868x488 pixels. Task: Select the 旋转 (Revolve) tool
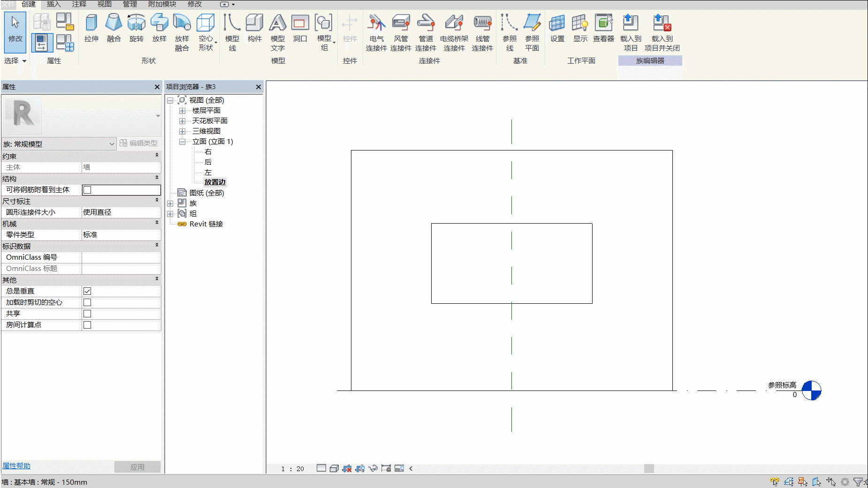[x=136, y=28]
